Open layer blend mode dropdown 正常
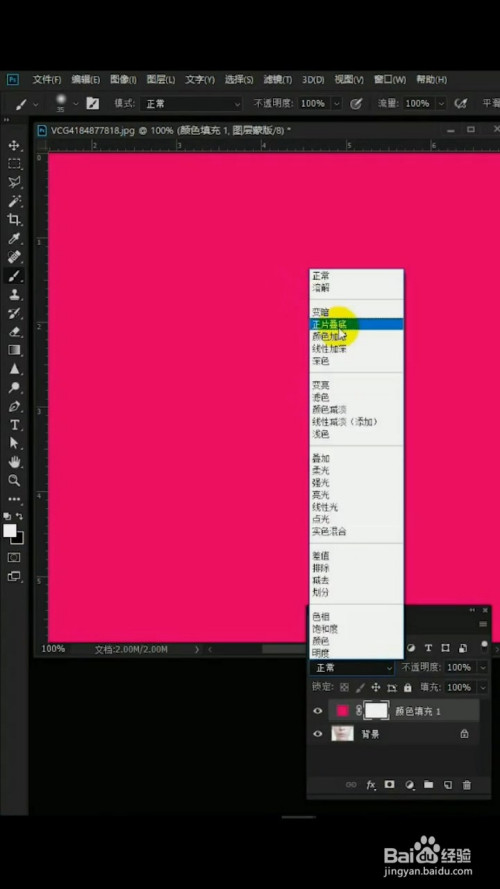This screenshot has width=500, height=889. 351,668
